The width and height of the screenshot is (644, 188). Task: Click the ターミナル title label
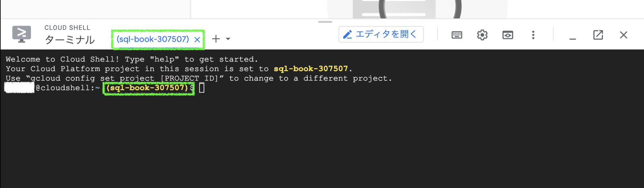pyautogui.click(x=70, y=40)
